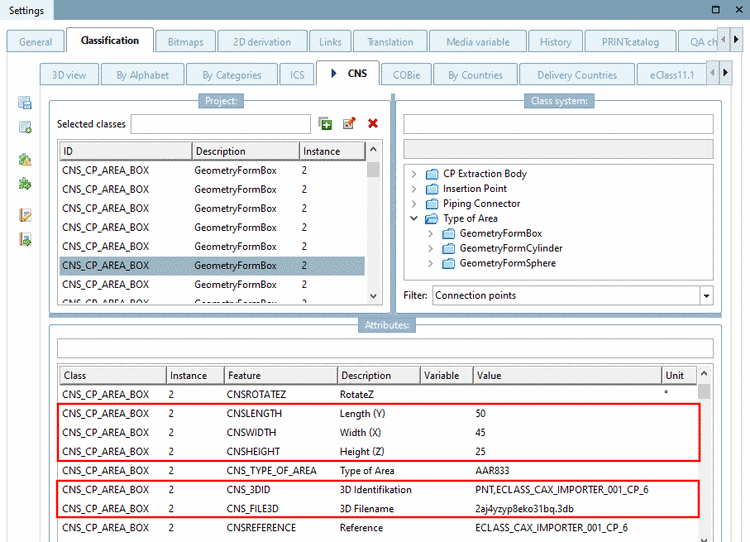Click the export document icon in sidebar
Image resolution: width=750 pixels, height=542 pixels.
point(26,240)
